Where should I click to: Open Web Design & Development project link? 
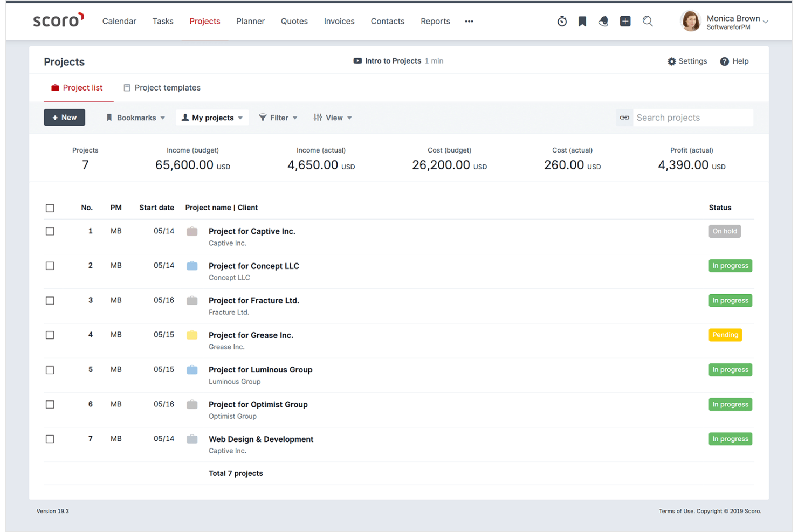261,439
